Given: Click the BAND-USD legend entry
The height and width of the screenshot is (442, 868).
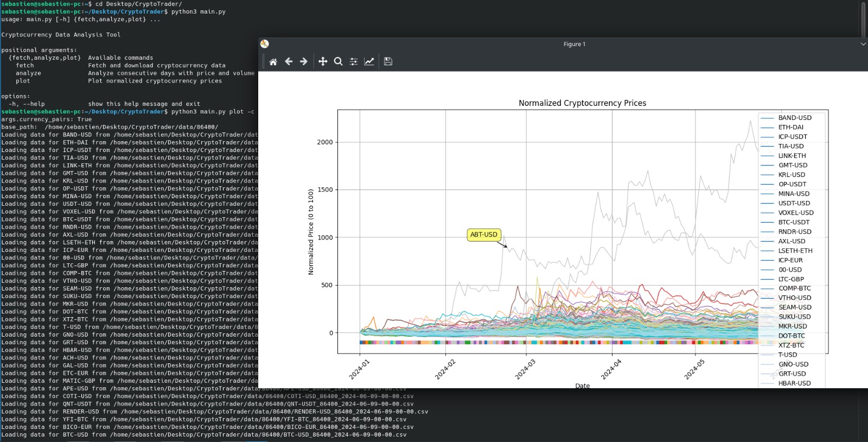Looking at the screenshot, I should pyautogui.click(x=786, y=118).
